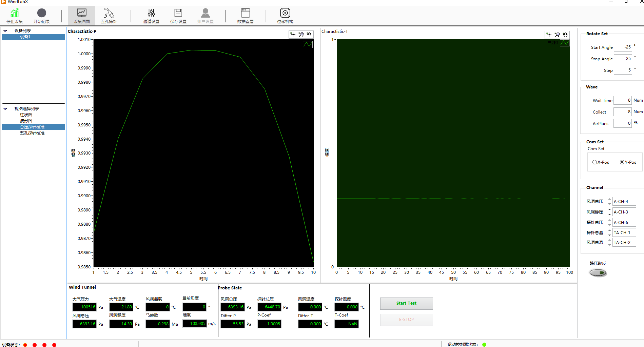Click the Collect number input field
644x347 pixels.
click(x=623, y=112)
